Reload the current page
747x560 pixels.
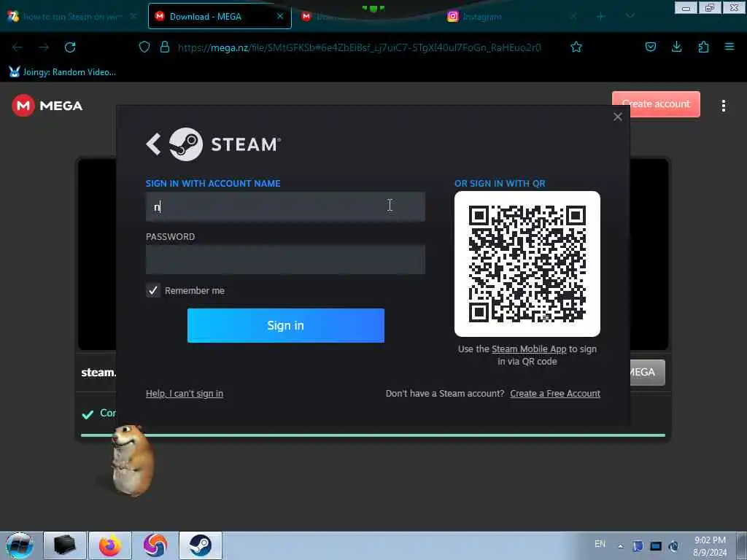(70, 47)
